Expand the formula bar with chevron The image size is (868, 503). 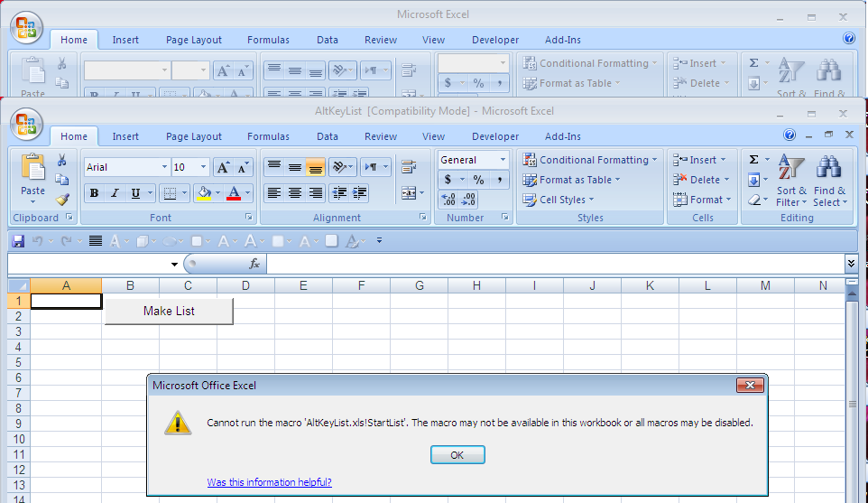pyautogui.click(x=852, y=263)
